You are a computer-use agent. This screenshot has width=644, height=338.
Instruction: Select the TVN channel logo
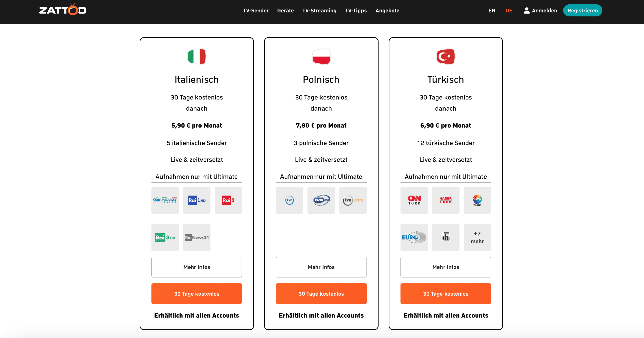tap(290, 200)
